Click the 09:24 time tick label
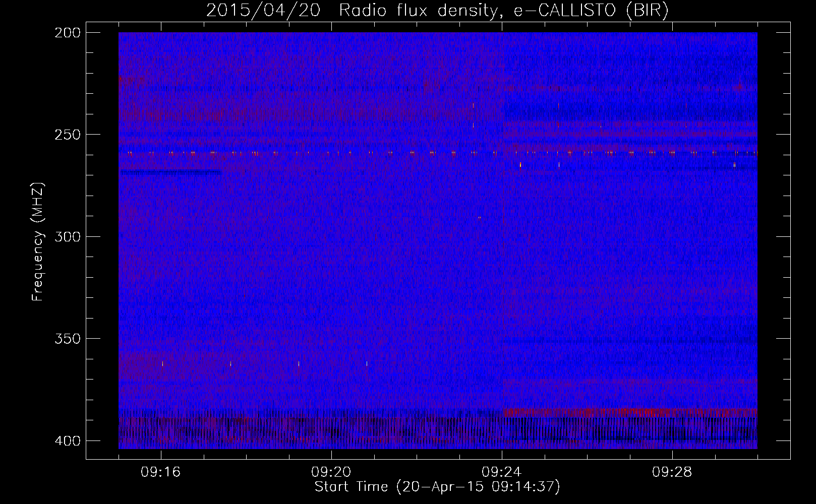The image size is (816, 504). point(502,472)
